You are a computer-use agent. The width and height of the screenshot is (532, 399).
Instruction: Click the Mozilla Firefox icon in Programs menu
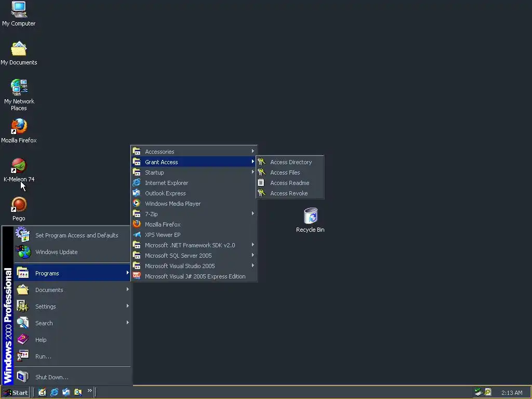coord(137,224)
